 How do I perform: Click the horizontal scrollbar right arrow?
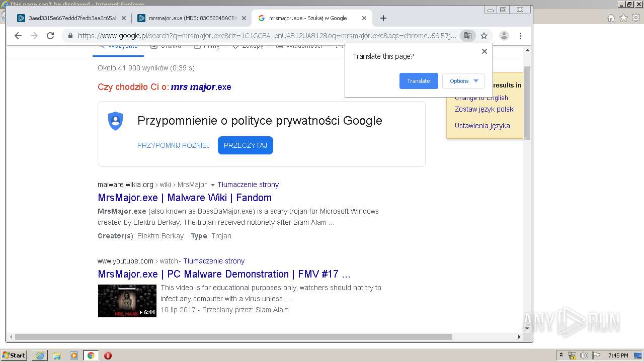click(519, 337)
